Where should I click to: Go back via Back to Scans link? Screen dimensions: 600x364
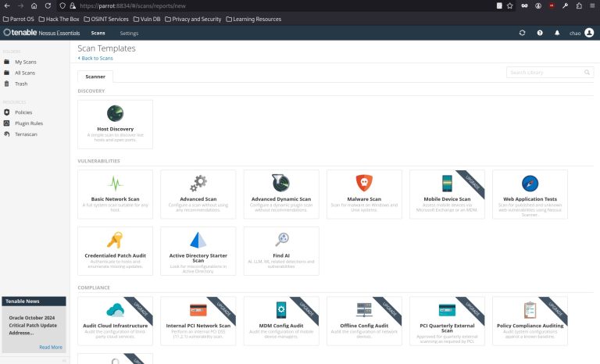(95, 59)
